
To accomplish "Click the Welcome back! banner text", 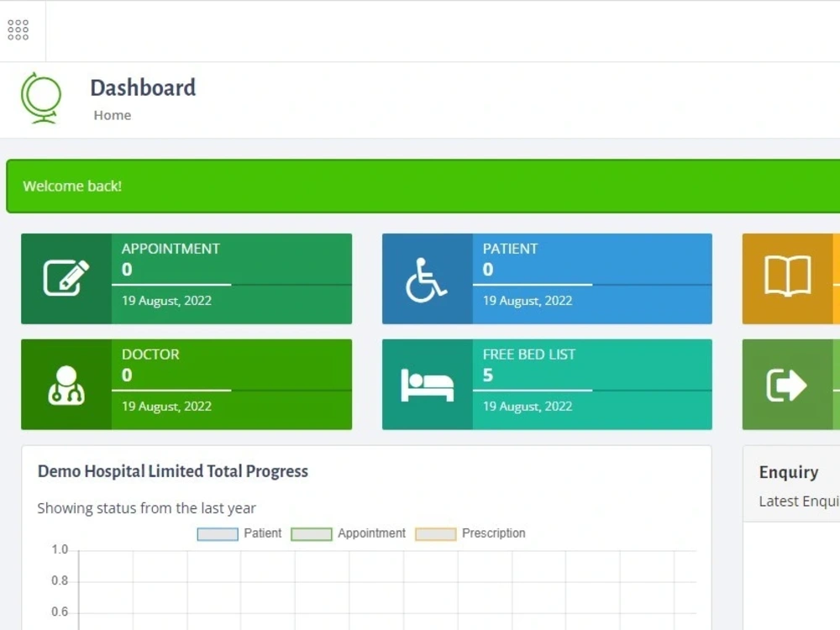I will (72, 186).
